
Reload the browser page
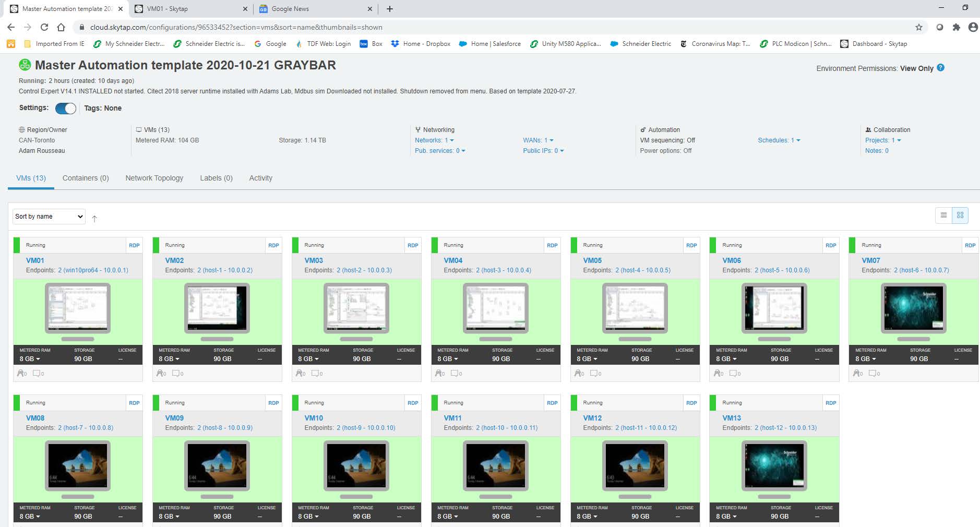point(44,27)
